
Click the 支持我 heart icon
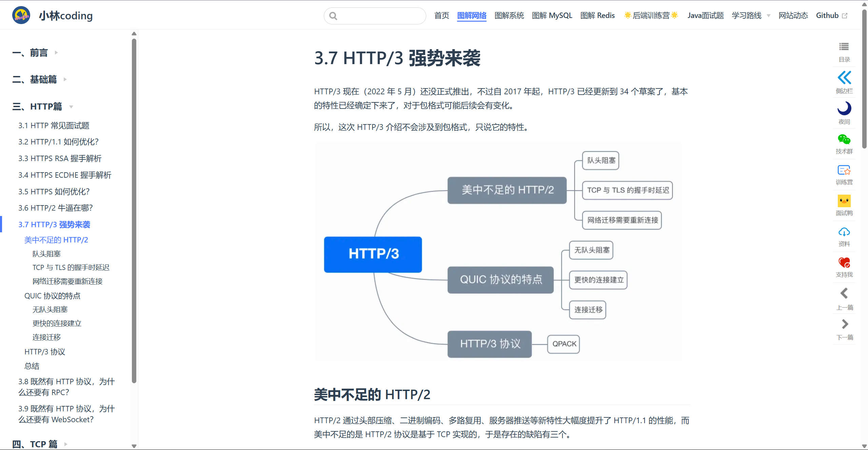coord(844,263)
